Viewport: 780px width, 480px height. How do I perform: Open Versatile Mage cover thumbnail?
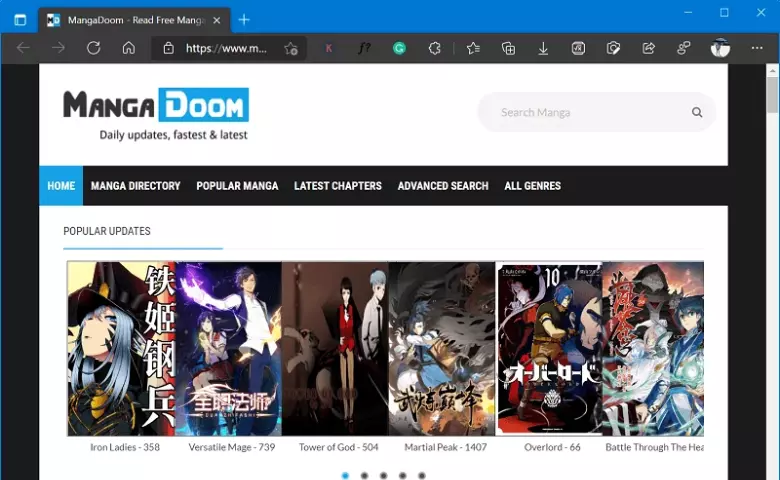(228, 349)
